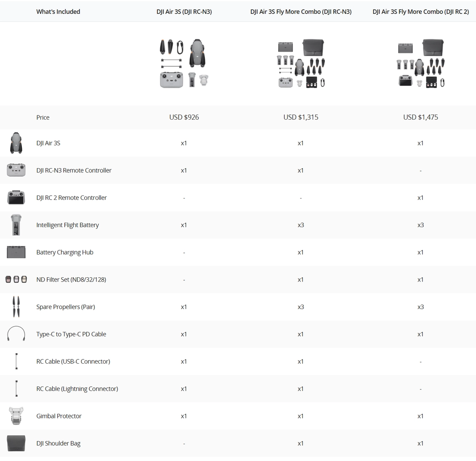Viewport: 476px width, 461px height.
Task: Click the Intelligent Flight Battery icon
Action: coord(16,225)
